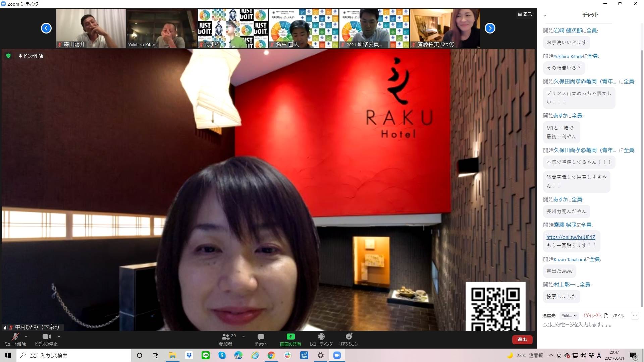Screen dimensions: 644x362
Task: Open Dreamweaver (DW) from taskbar
Action: click(x=304, y=355)
